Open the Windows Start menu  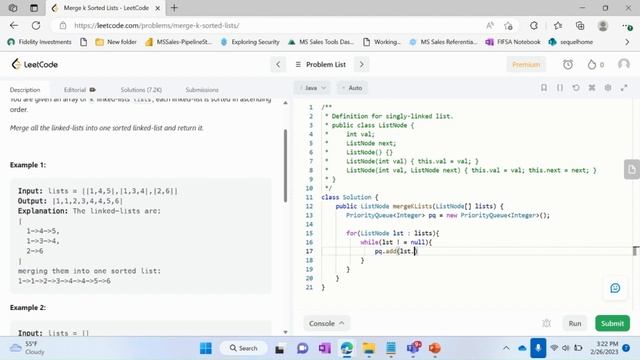206,348
